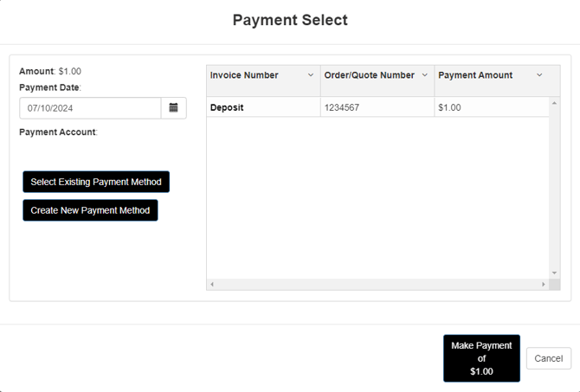Click the table's scroll up arrow
The image size is (580, 392).
[x=555, y=104]
